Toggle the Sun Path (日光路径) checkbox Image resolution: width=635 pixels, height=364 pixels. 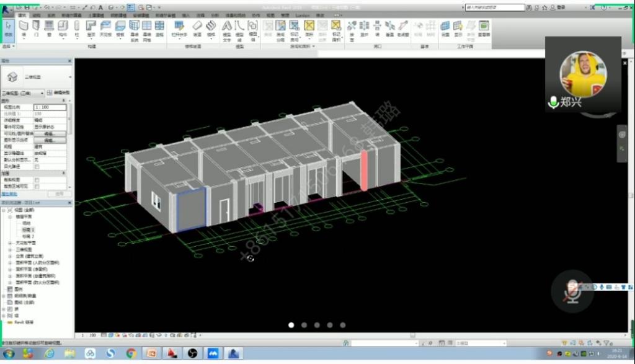[37, 167]
